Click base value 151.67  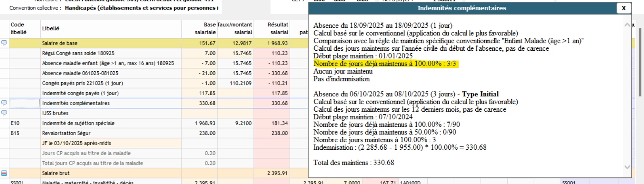click(x=207, y=43)
